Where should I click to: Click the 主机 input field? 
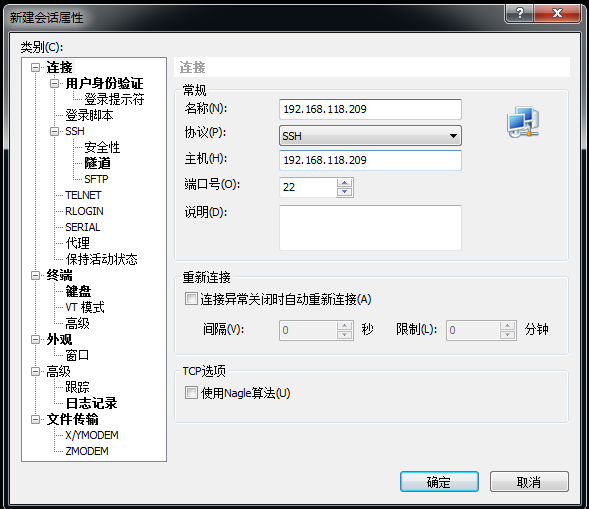coord(370,160)
